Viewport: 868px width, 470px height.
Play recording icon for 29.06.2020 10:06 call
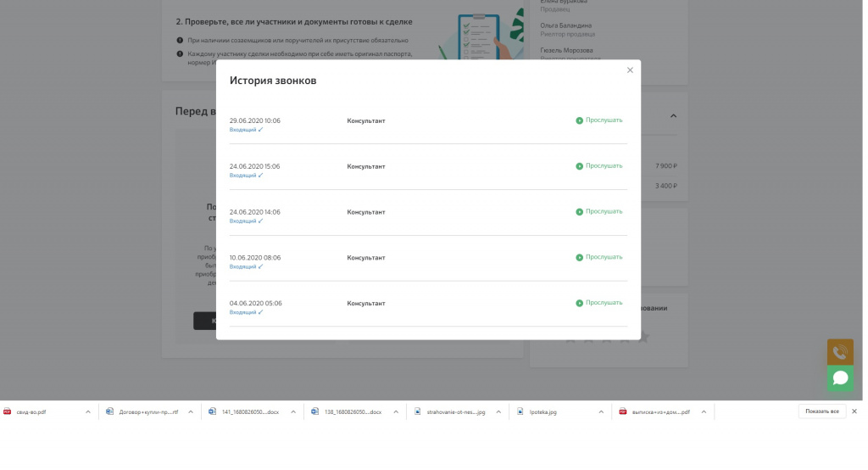click(579, 120)
